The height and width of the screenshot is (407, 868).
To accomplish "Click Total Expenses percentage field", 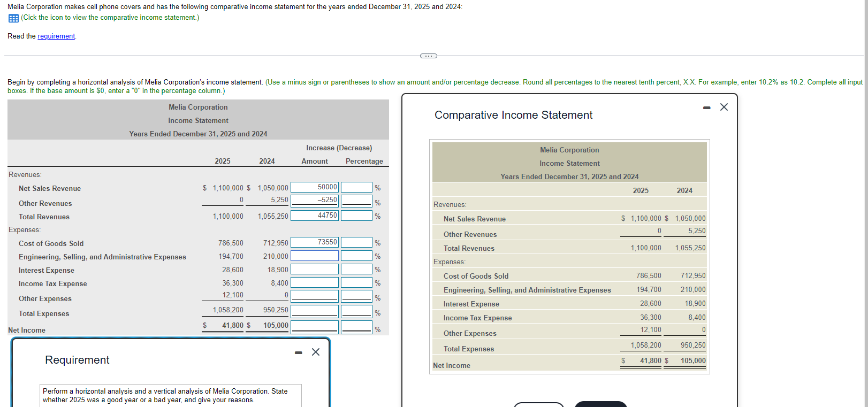I will 356,311.
